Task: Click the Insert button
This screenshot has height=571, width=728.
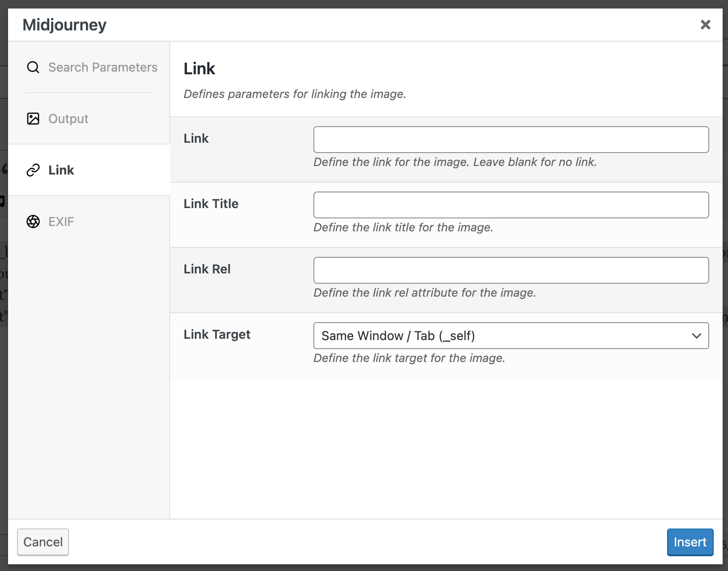Action: point(690,542)
